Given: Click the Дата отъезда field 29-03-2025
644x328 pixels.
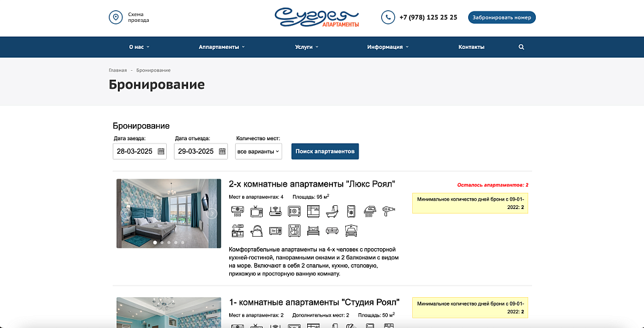Looking at the screenshot, I should [201, 151].
